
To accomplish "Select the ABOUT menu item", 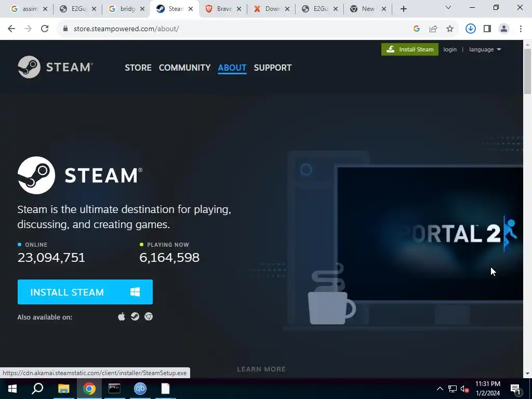I will 232,68.
